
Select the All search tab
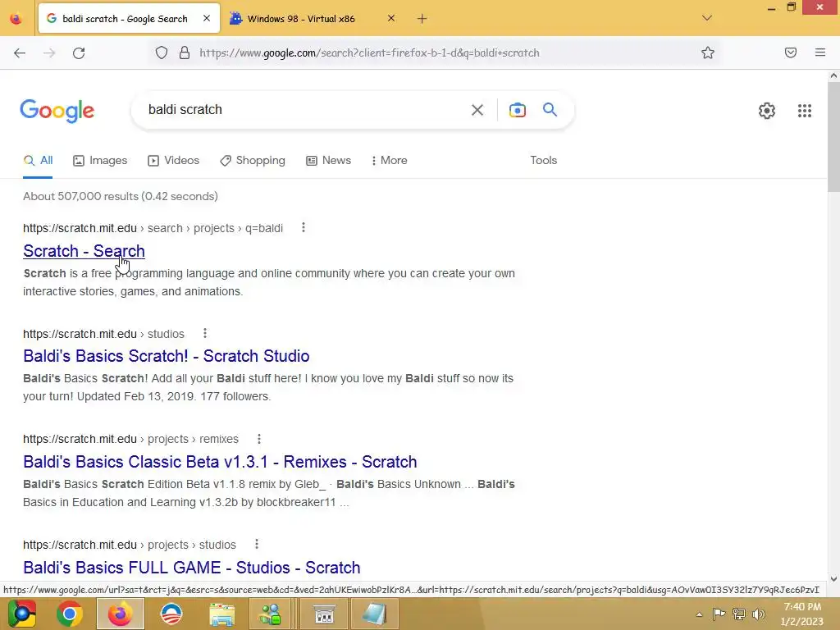(x=38, y=160)
